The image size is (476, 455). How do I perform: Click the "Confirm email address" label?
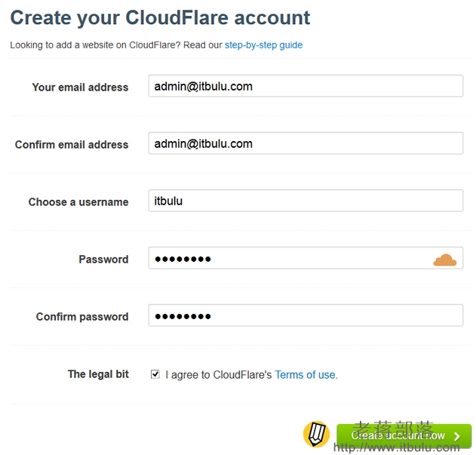tap(72, 144)
